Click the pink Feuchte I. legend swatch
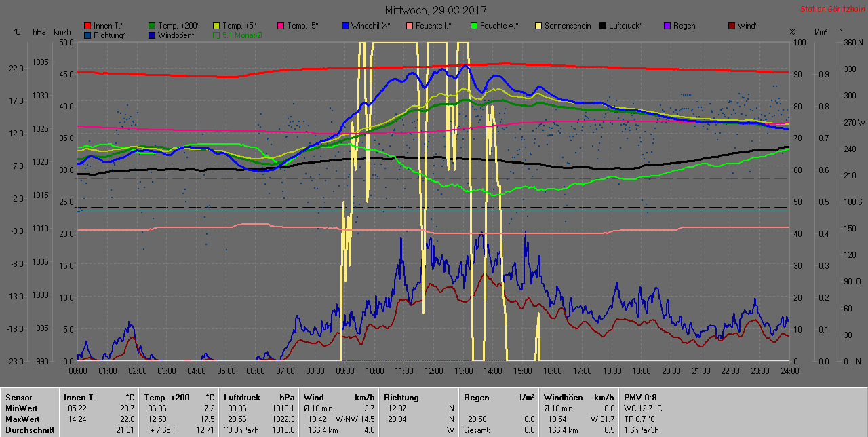Viewport: 868px width, 437px height. 410,26
